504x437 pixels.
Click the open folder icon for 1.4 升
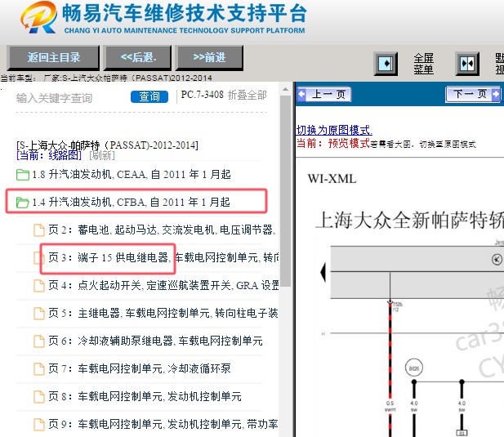pyautogui.click(x=23, y=203)
